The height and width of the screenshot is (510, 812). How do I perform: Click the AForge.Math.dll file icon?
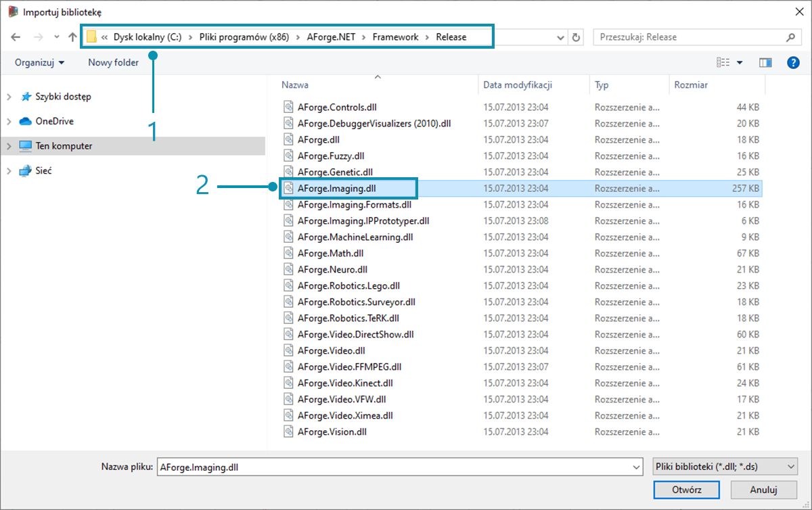click(x=289, y=253)
